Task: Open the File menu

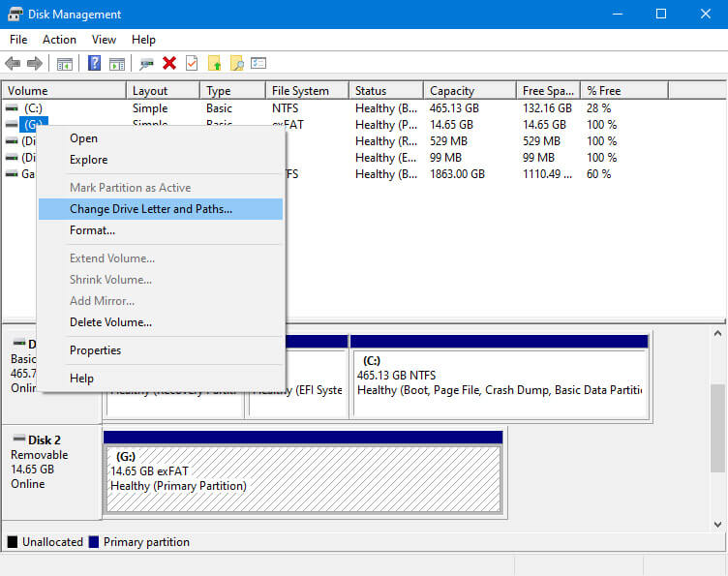Action: 18,40
